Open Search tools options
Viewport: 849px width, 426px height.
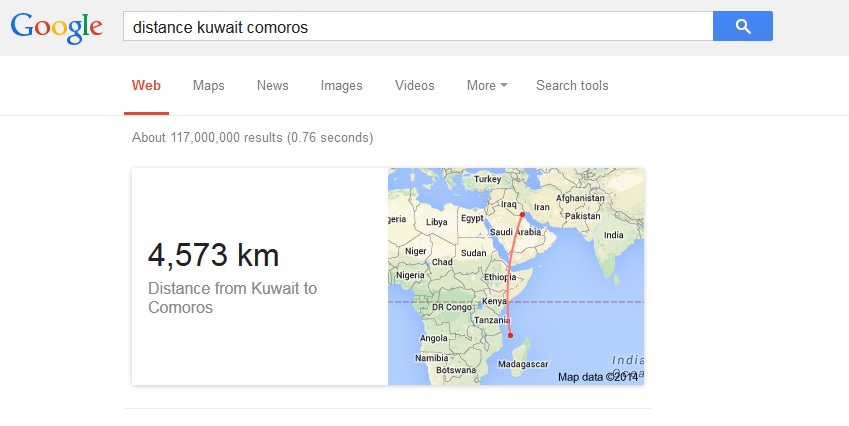[x=572, y=86]
